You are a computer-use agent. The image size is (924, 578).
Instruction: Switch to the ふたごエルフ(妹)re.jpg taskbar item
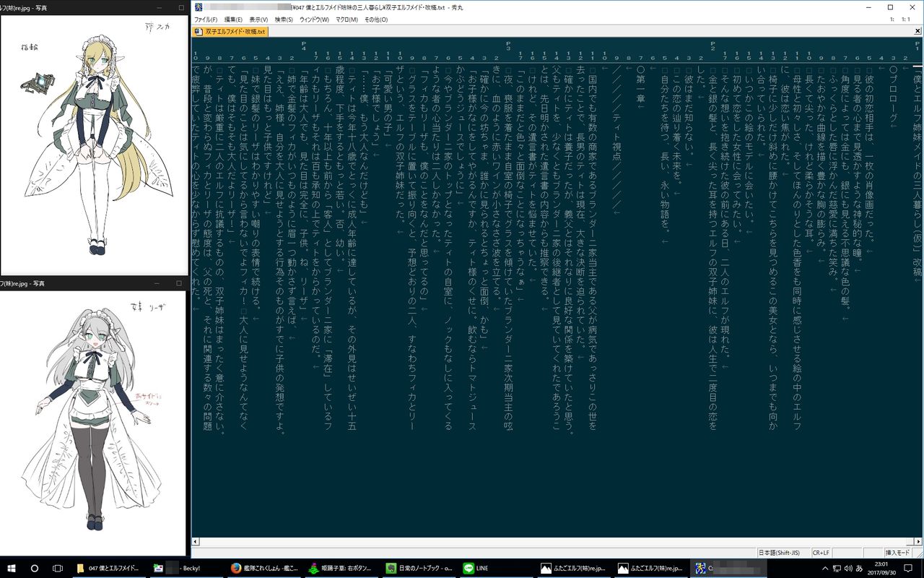(x=650, y=569)
